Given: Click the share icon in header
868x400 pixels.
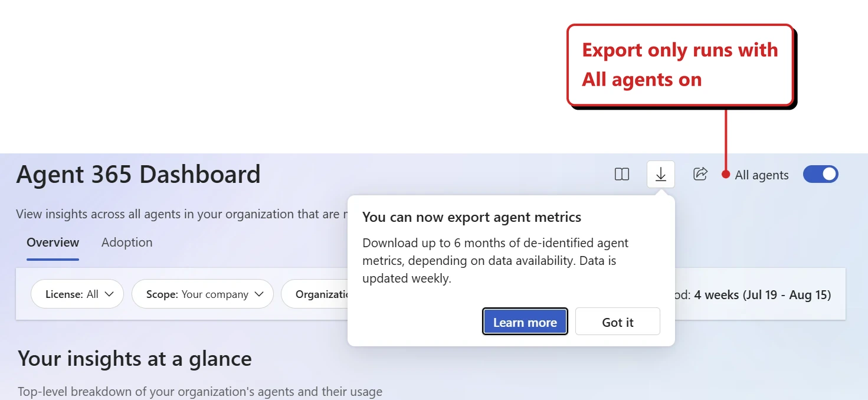Looking at the screenshot, I should tap(700, 173).
